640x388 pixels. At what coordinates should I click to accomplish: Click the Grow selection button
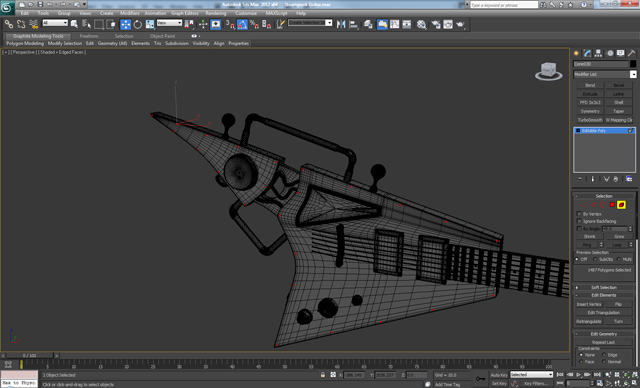click(619, 236)
